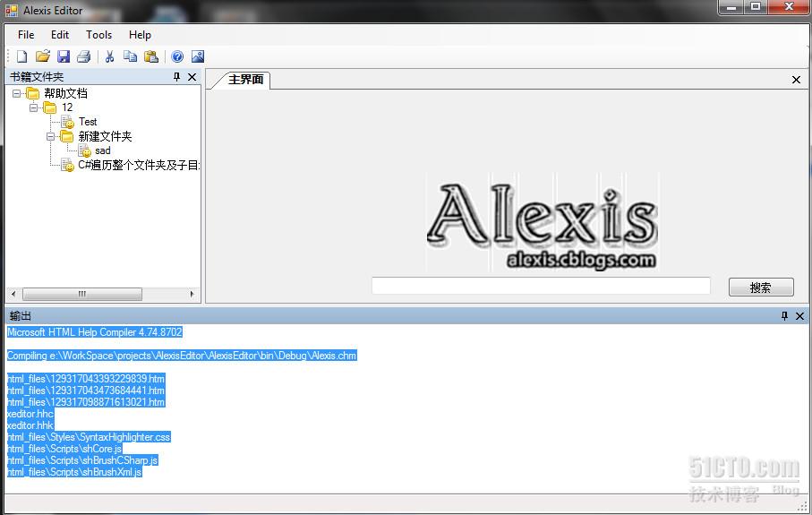The height and width of the screenshot is (515, 812).
Task: Close the 书籍文件夹 panel
Action: 192,77
